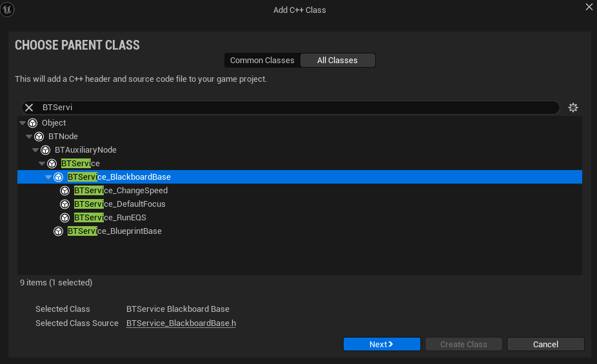Click the 'BTService Blackboard Base' selected class value

[x=178, y=309]
